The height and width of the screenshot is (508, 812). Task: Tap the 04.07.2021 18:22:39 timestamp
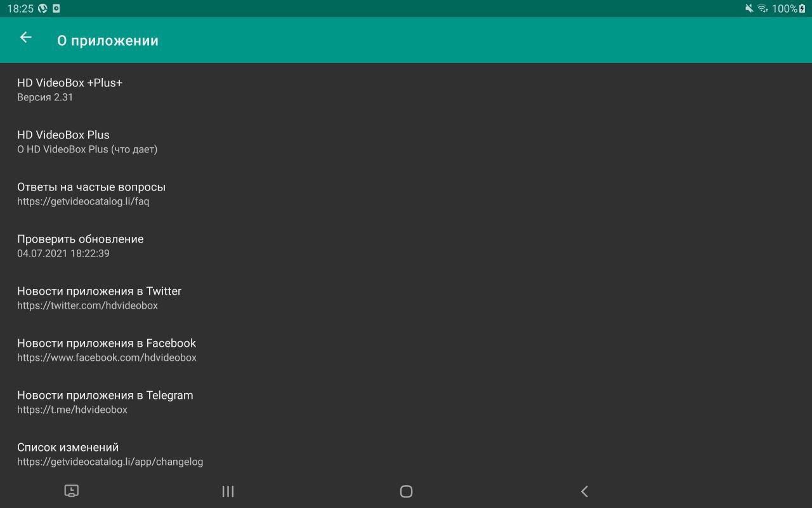(x=63, y=253)
